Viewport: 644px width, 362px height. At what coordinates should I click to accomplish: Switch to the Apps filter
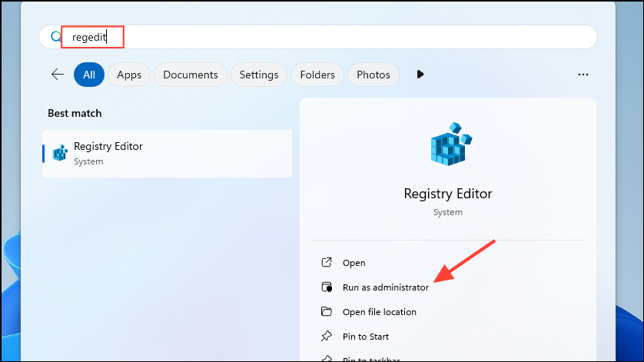(x=129, y=75)
